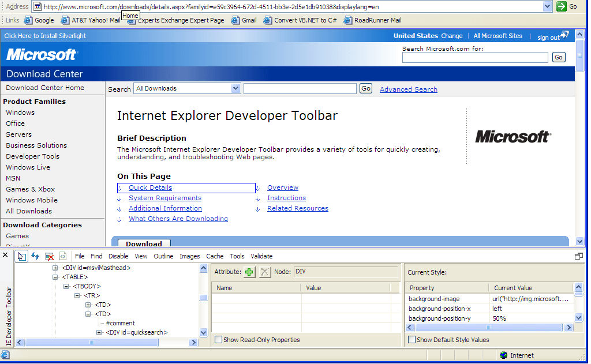591x364 pixels.
Task: Close the IE Developer Toolbar pane
Action: point(5,255)
